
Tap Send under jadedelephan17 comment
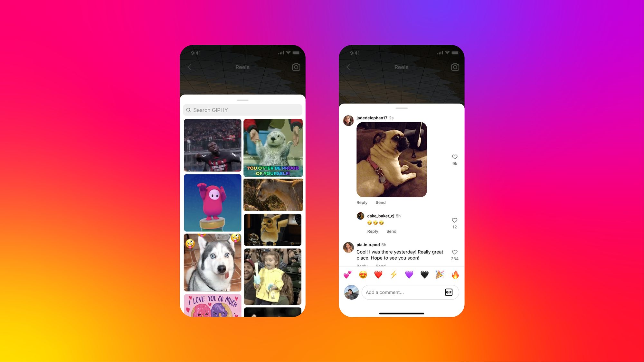(x=380, y=202)
